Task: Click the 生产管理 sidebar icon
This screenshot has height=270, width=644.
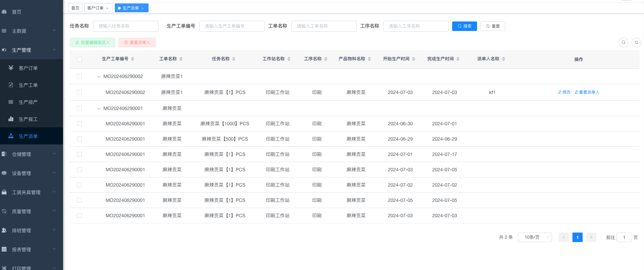Action: [x=4, y=50]
